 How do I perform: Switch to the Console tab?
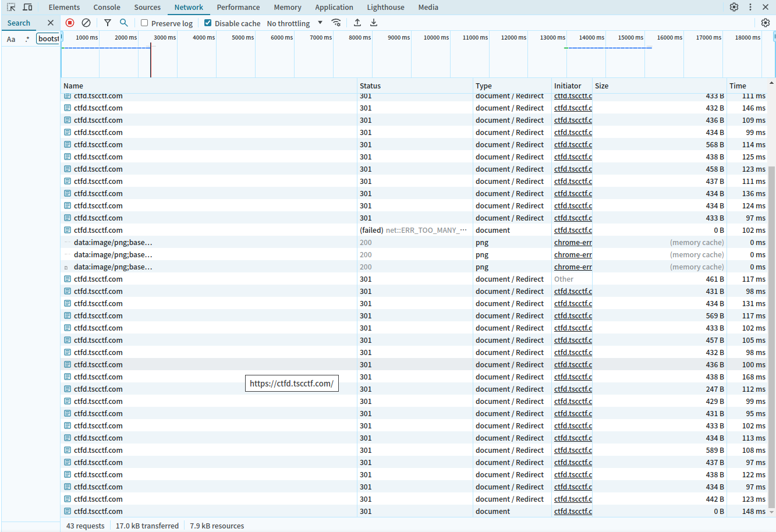pyautogui.click(x=107, y=8)
